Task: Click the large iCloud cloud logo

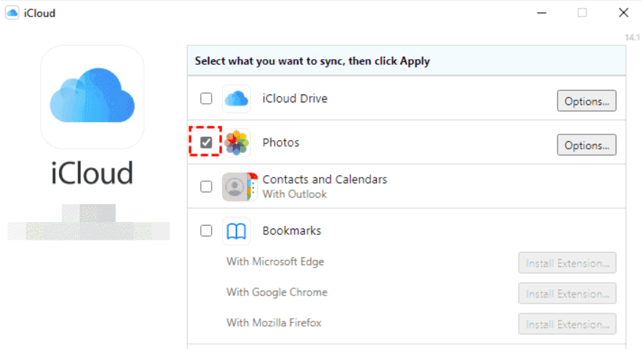Action: [x=92, y=96]
